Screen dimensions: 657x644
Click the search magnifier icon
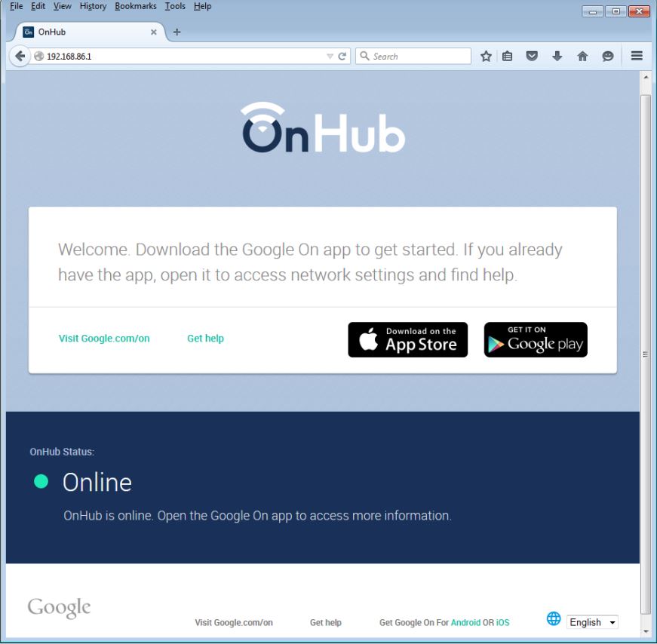point(364,56)
